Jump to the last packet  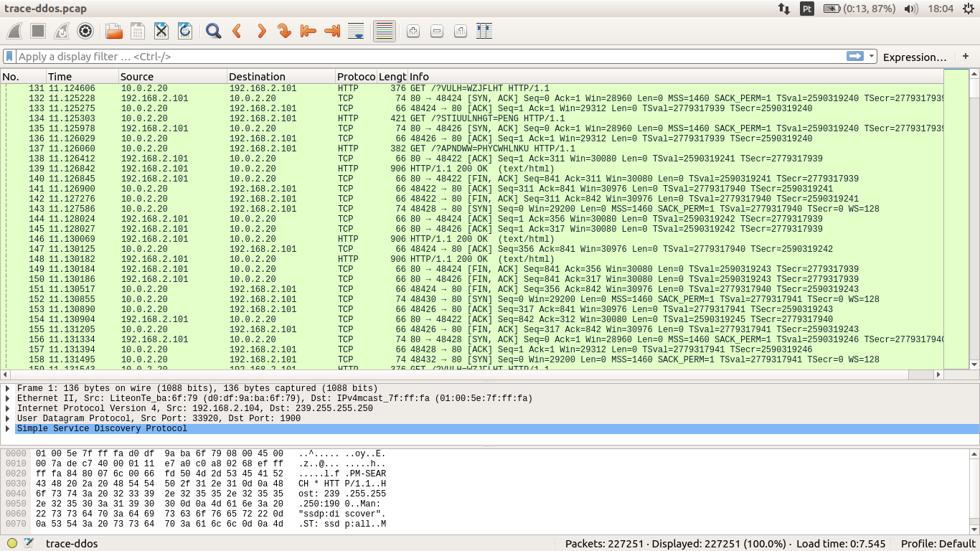point(332,31)
